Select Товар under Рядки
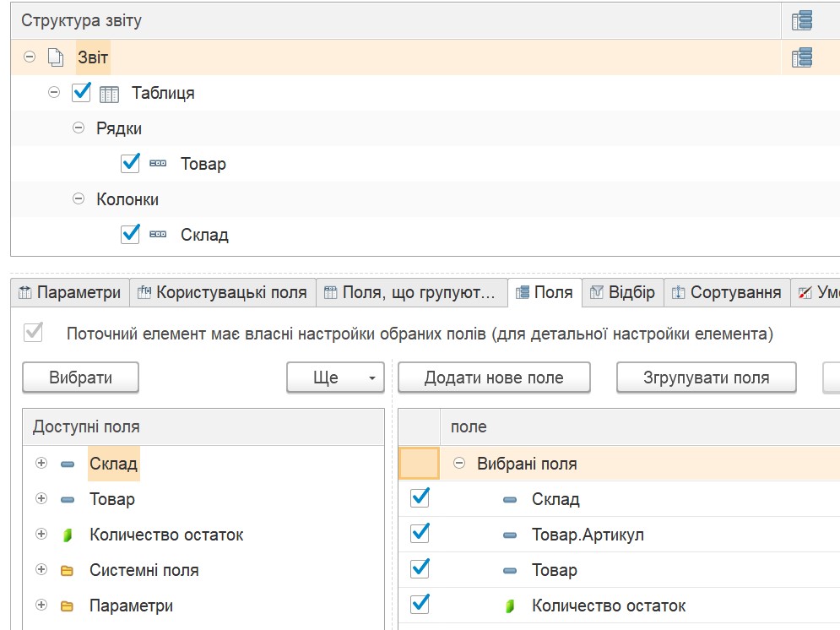The width and height of the screenshot is (840, 630). click(203, 164)
